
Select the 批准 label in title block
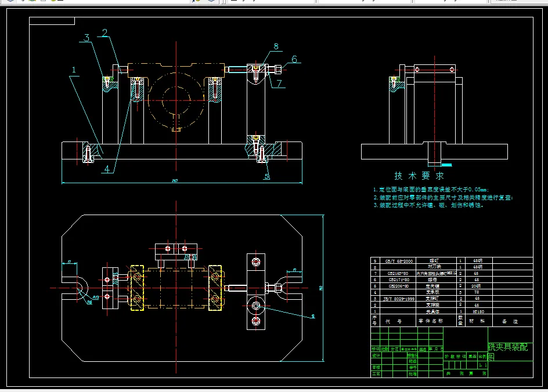(x=413, y=374)
